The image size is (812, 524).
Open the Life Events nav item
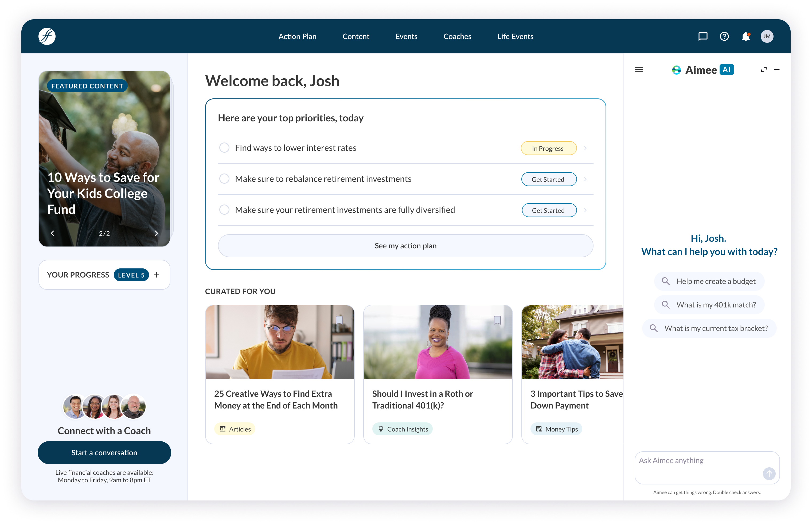(x=515, y=36)
